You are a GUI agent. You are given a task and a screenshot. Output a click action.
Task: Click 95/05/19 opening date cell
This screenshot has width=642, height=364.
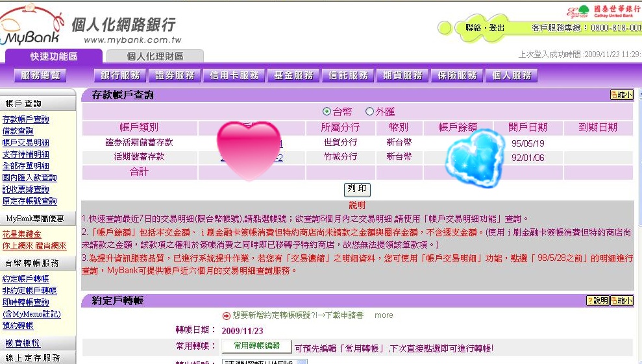[528, 143]
